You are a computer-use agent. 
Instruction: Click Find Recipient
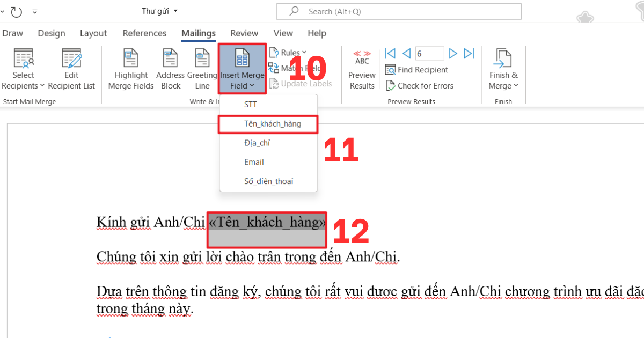point(416,70)
